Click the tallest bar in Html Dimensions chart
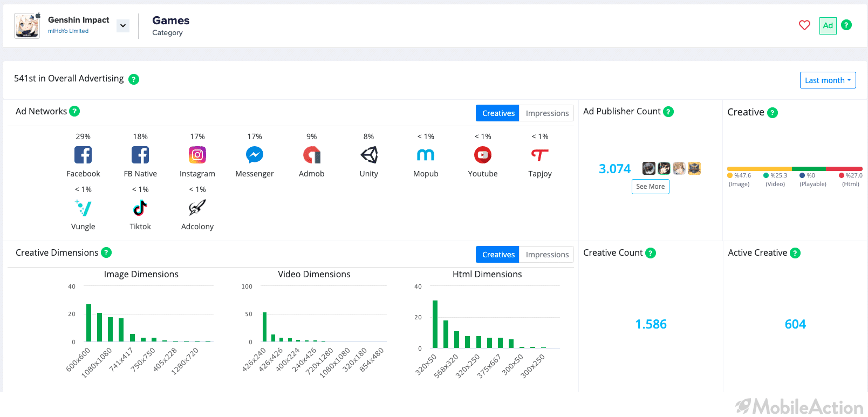The image size is (868, 417). pyautogui.click(x=435, y=324)
